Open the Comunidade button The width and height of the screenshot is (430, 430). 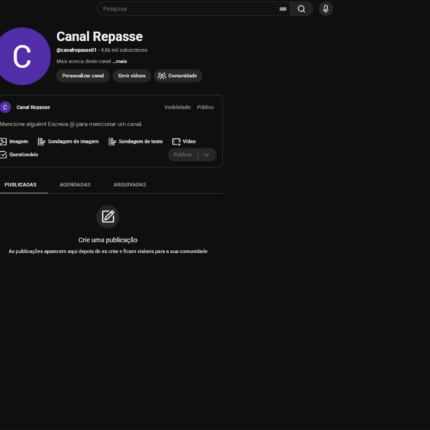click(178, 76)
